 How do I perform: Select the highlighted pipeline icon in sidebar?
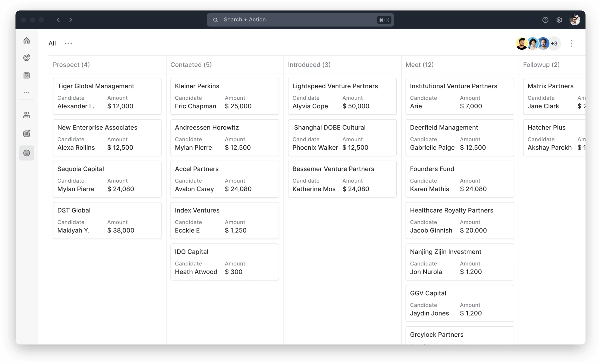click(x=26, y=153)
